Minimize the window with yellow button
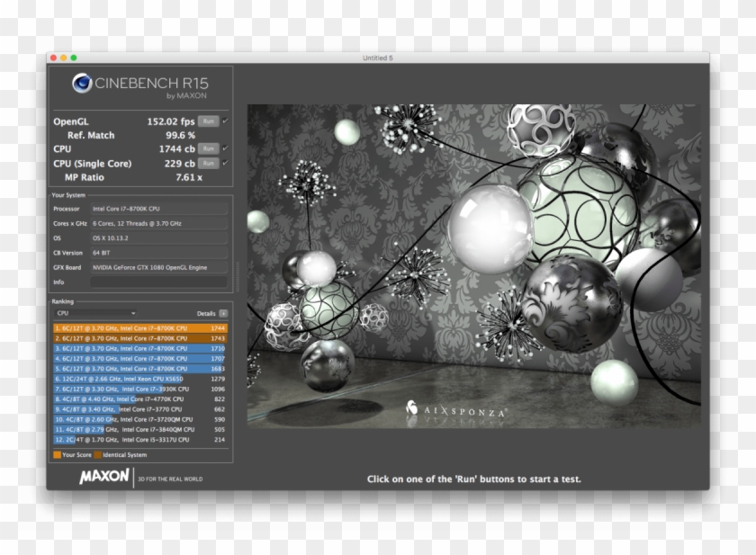The image size is (756, 555). pos(64,58)
